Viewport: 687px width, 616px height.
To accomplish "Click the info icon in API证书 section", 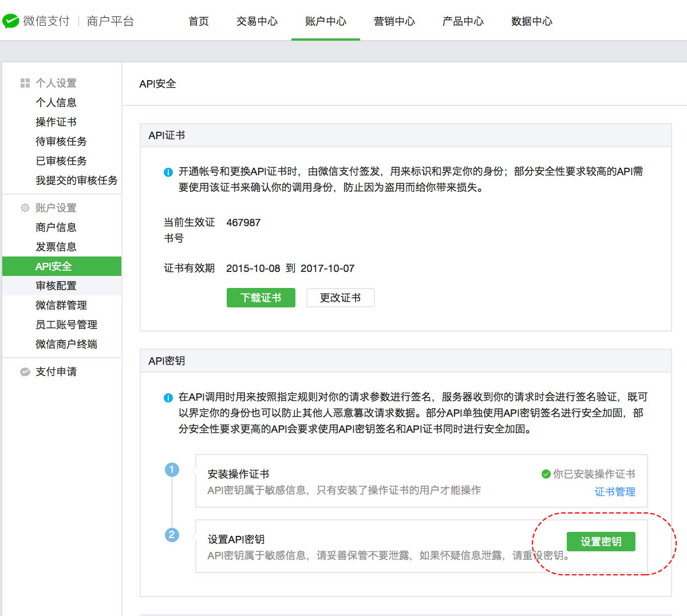I will pos(168,172).
